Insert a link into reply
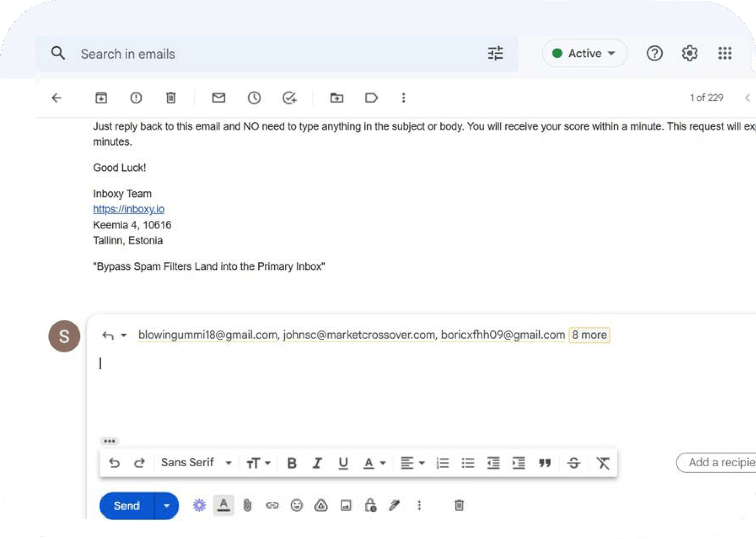The width and height of the screenshot is (756, 539). [272, 505]
